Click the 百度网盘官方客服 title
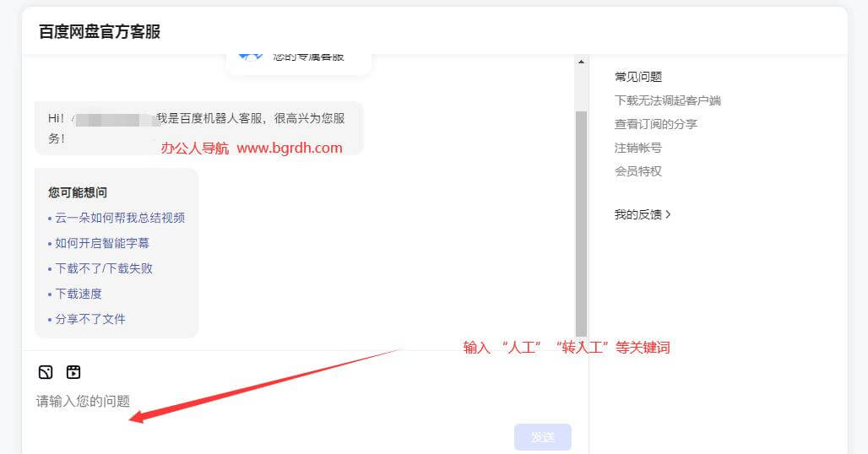Image resolution: width=868 pixels, height=454 pixels. click(x=100, y=31)
